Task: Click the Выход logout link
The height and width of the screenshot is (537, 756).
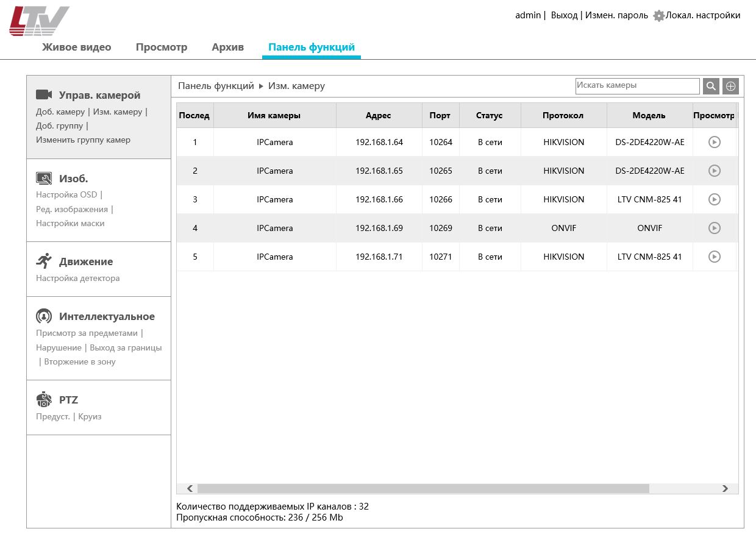Action: tap(564, 15)
